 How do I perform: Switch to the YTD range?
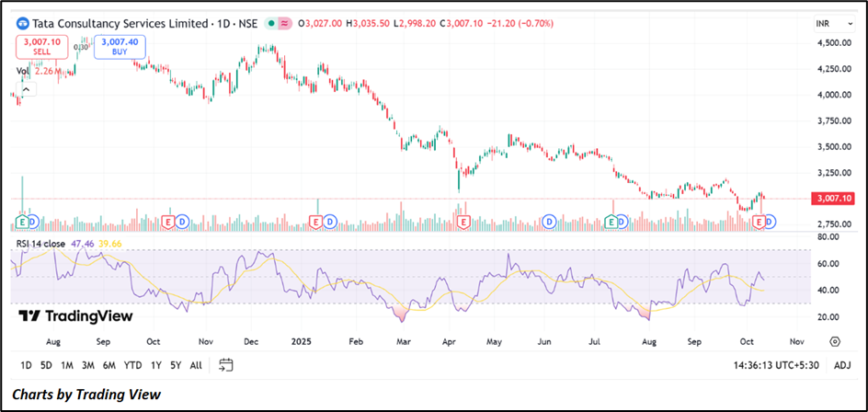[132, 365]
